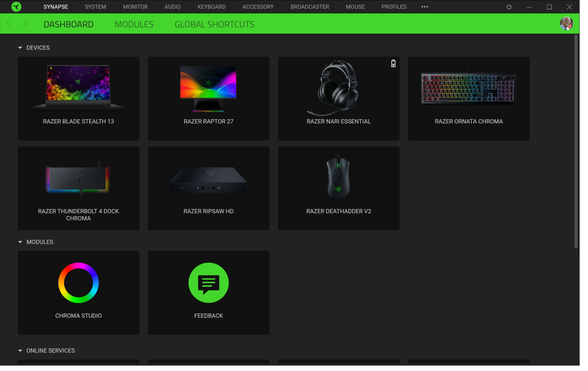The width and height of the screenshot is (588, 371).
Task: Maximize the Synapse window
Action: pyautogui.click(x=549, y=7)
